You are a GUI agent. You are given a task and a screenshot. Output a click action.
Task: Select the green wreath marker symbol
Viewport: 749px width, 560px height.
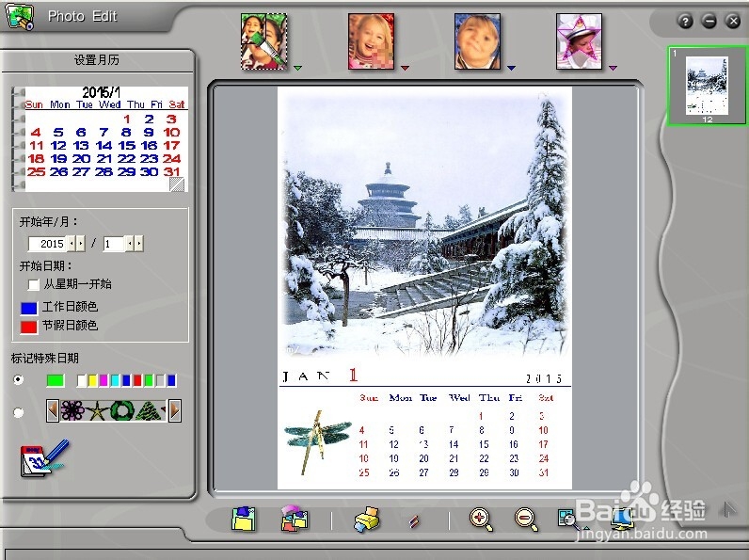coord(121,410)
